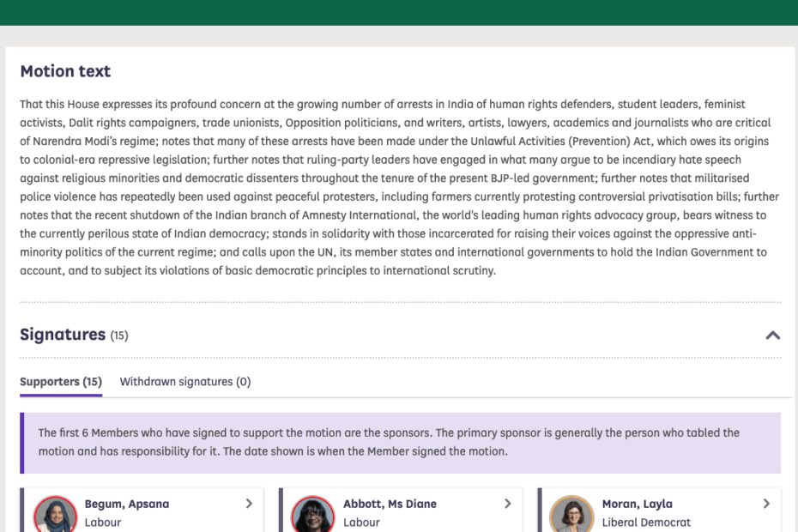Click Apsana Begum's profile photo
Screen dimensions: 798x532
[x=55, y=515]
